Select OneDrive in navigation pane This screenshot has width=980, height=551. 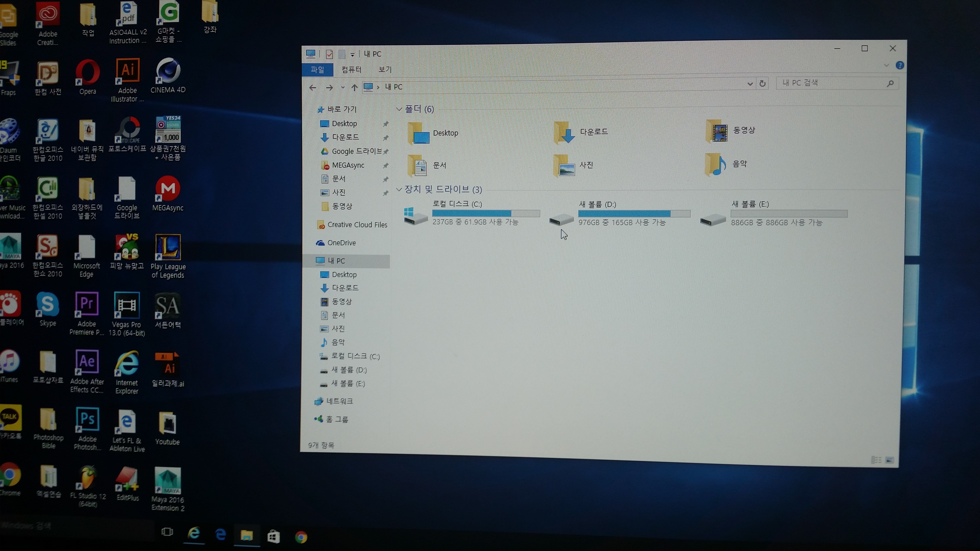pyautogui.click(x=341, y=243)
